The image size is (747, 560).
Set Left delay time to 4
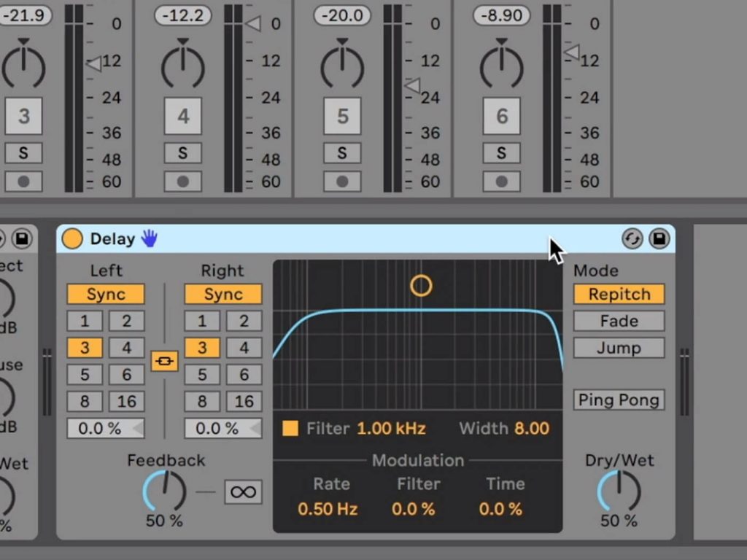pos(126,348)
